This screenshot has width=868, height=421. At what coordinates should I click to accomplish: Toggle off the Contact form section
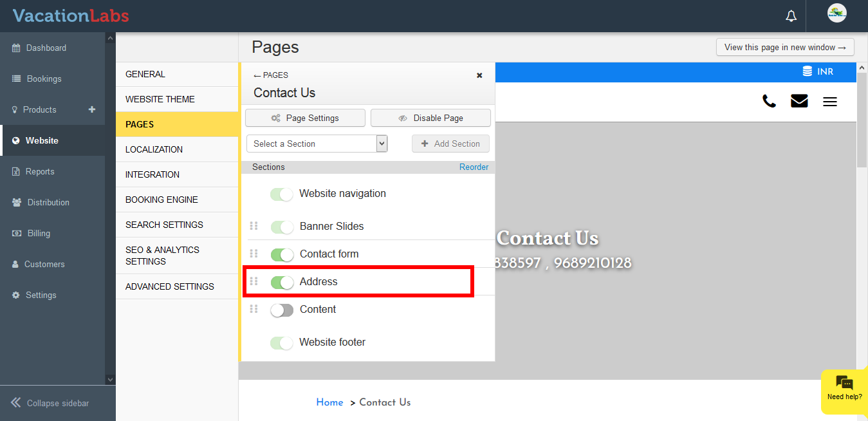tap(282, 254)
